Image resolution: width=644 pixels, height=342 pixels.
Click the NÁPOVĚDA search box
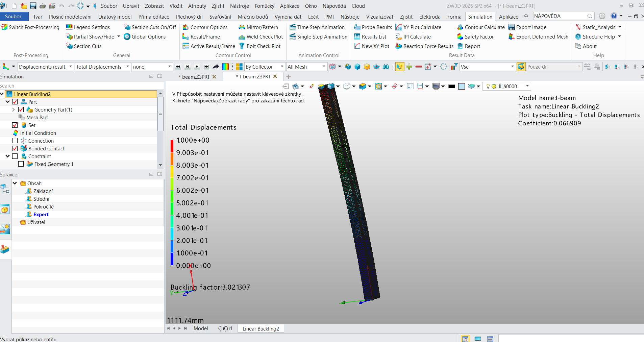(x=563, y=16)
